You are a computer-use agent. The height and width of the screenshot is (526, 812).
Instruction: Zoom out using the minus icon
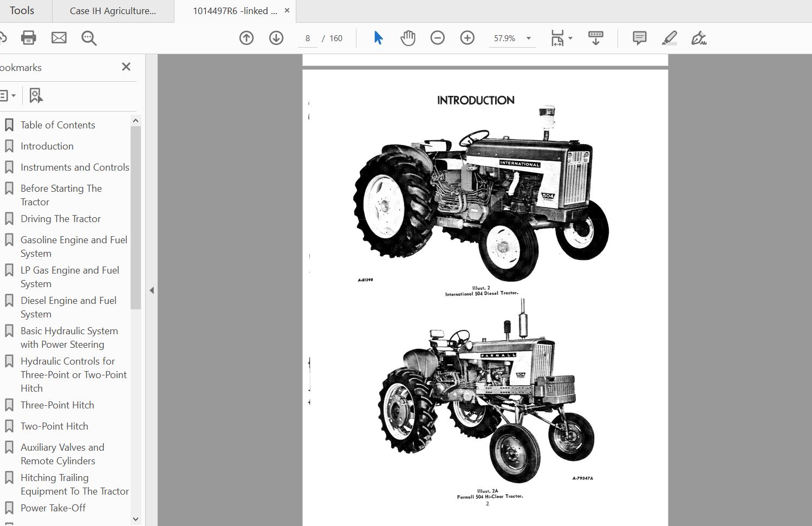coord(437,38)
